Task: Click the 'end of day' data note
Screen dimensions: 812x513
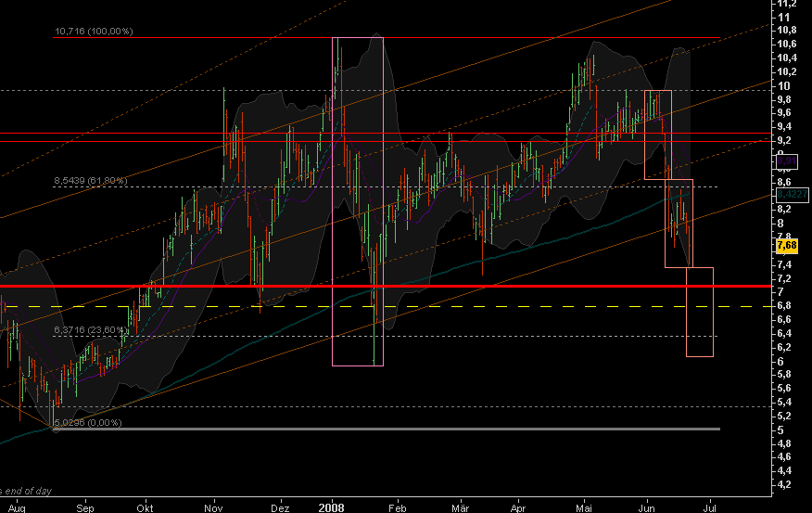Action: pyautogui.click(x=29, y=491)
